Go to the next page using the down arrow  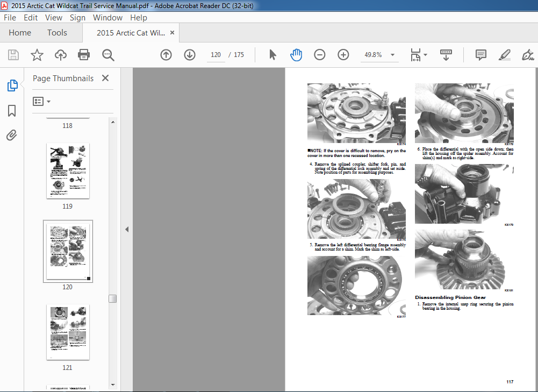point(190,55)
